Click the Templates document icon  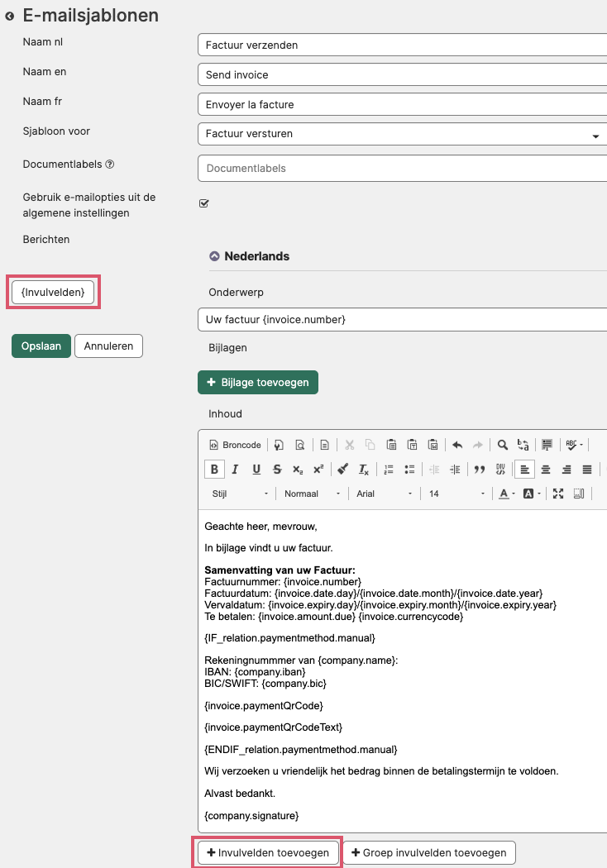[324, 445]
